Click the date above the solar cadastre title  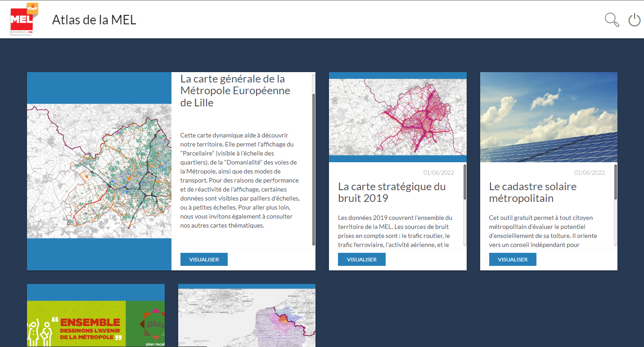590,173
